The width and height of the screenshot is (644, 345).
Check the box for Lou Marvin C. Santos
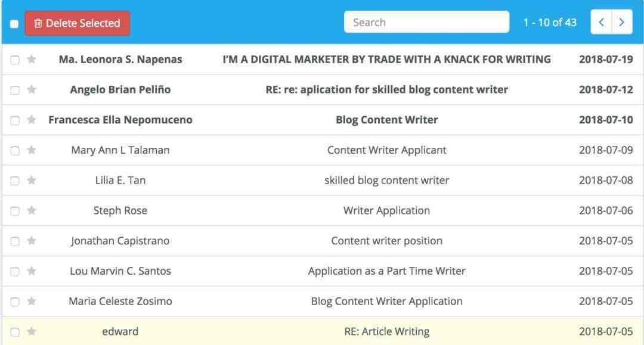(15, 272)
